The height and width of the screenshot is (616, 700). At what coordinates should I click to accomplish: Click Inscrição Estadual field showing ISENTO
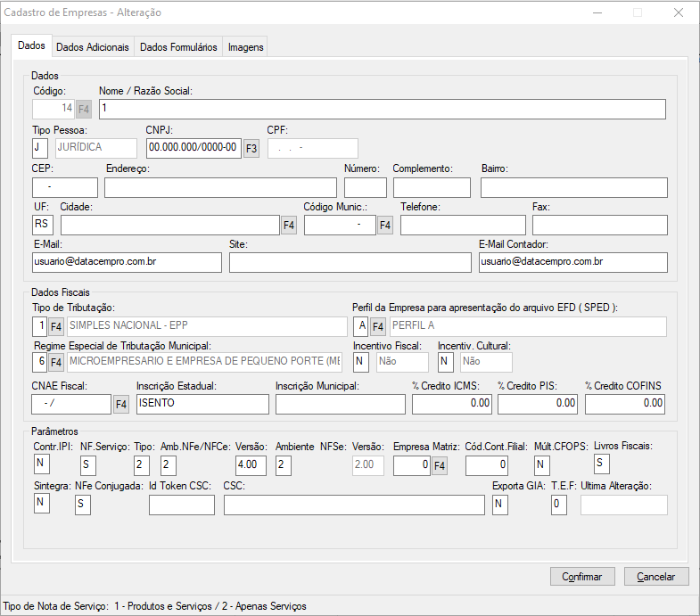click(202, 404)
